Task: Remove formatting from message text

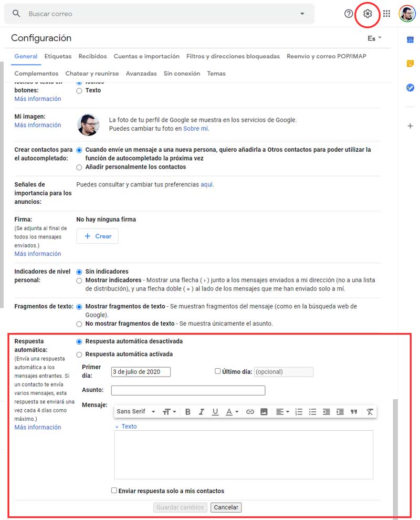Action: pyautogui.click(x=370, y=412)
